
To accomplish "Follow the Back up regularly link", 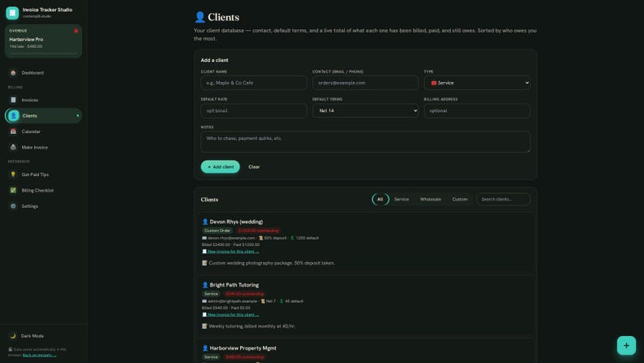I will tap(40, 355).
